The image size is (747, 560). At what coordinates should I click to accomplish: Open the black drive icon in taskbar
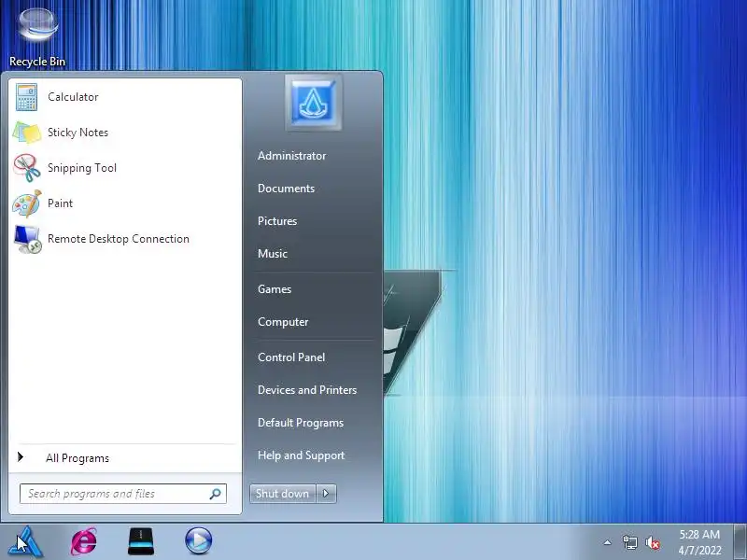pyautogui.click(x=141, y=541)
